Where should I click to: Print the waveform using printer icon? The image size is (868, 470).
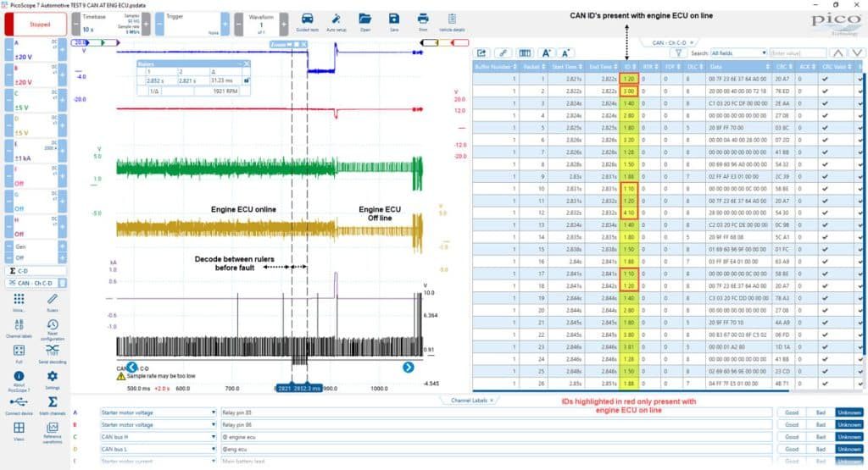(423, 23)
